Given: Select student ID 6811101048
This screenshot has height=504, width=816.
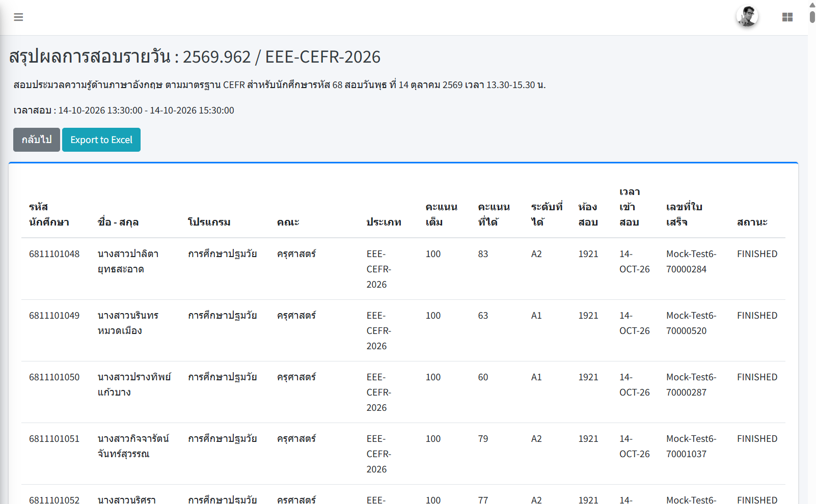Looking at the screenshot, I should [55, 254].
